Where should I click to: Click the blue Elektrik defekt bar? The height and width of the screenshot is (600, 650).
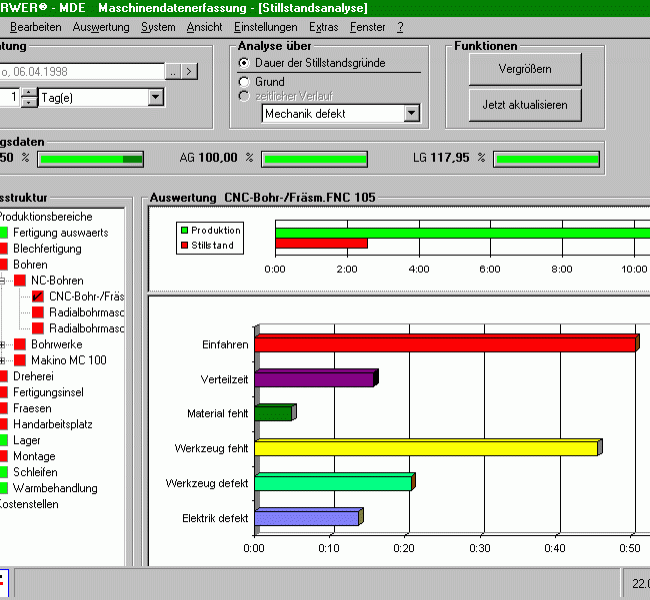pos(307,518)
